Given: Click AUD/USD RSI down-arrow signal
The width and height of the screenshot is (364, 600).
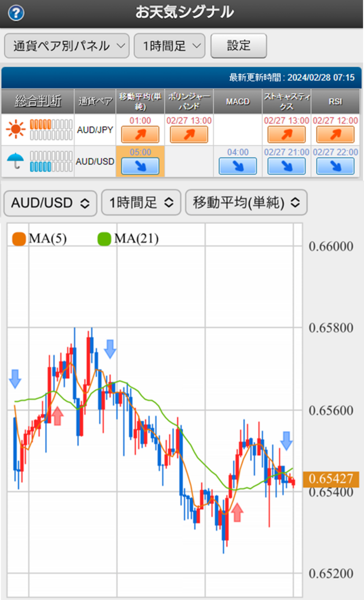Looking at the screenshot, I should point(336,166).
